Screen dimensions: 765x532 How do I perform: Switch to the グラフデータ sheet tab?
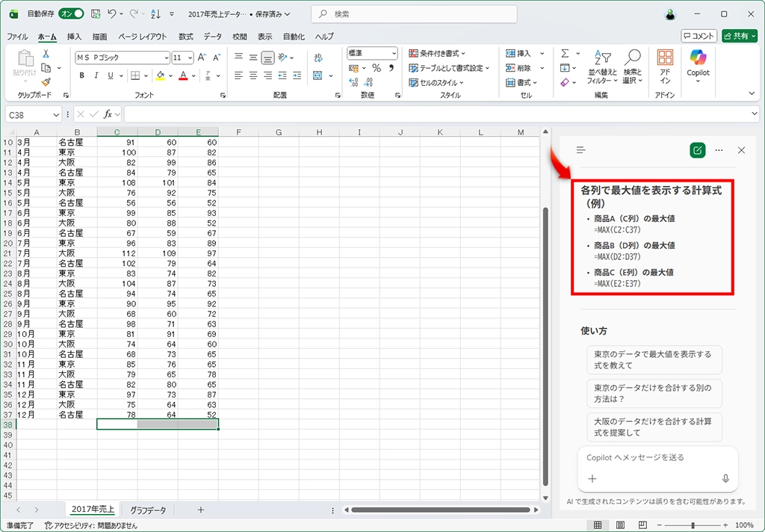pyautogui.click(x=148, y=510)
